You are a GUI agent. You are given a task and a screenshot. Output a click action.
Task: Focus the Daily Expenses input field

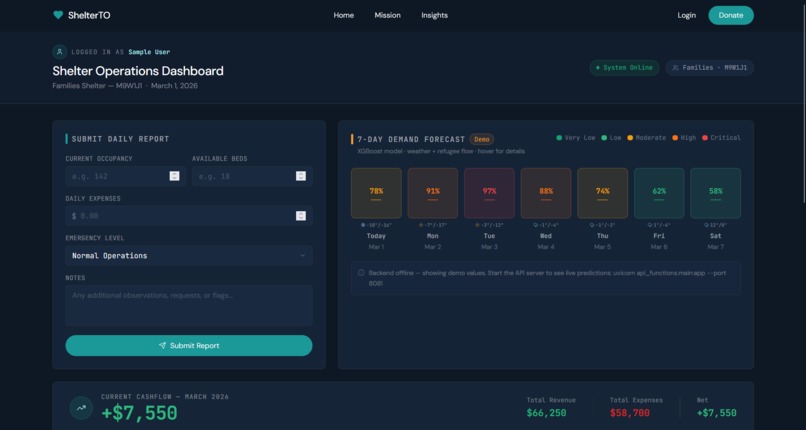pyautogui.click(x=189, y=216)
